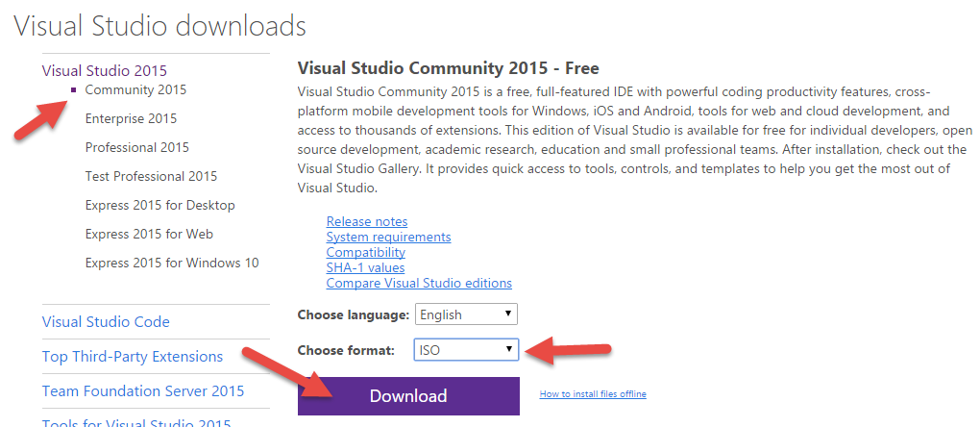Select Professional 2015 in the sidebar
This screenshot has width=980, height=427.
(x=136, y=147)
